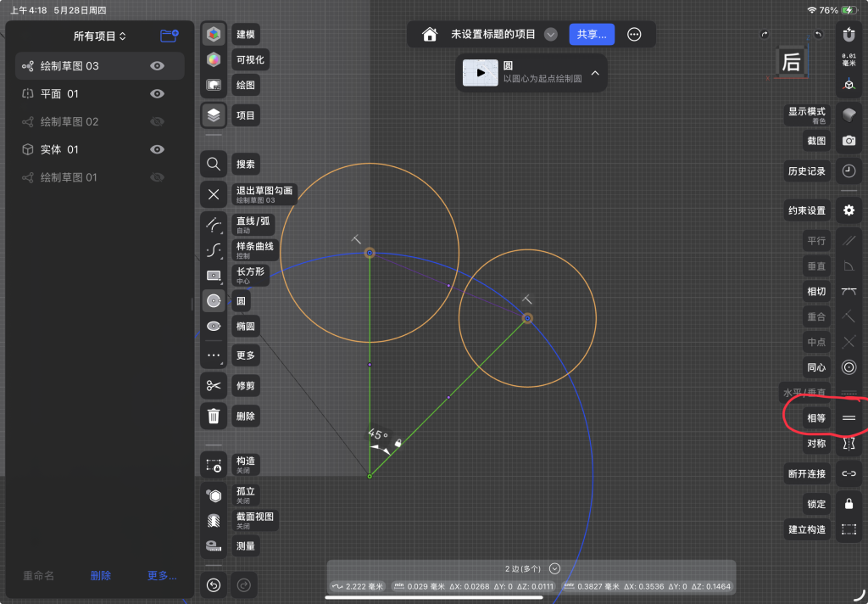Image resolution: width=868 pixels, height=604 pixels.
Task: Open the 历史记录 clock icon
Action: click(849, 171)
